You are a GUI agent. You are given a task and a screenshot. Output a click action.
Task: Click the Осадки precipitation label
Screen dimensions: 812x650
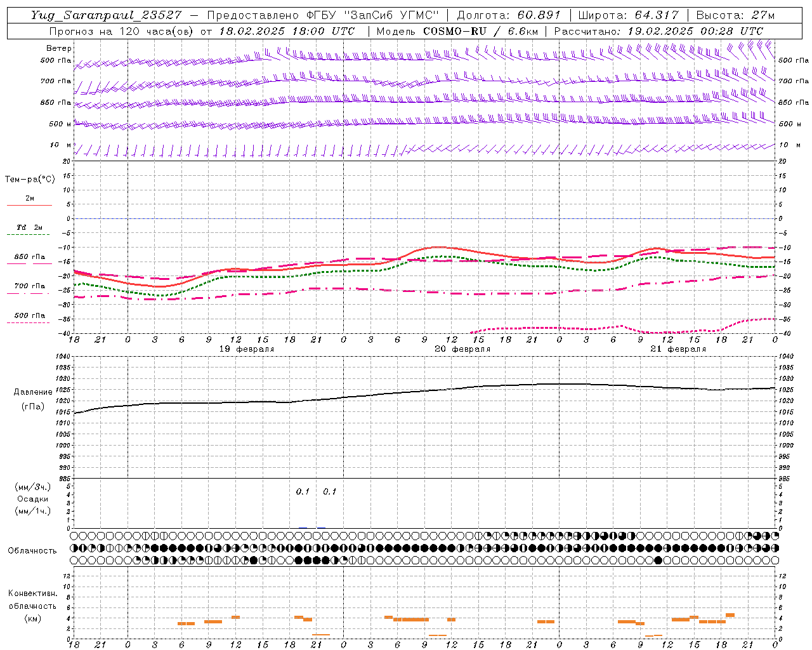32,499
